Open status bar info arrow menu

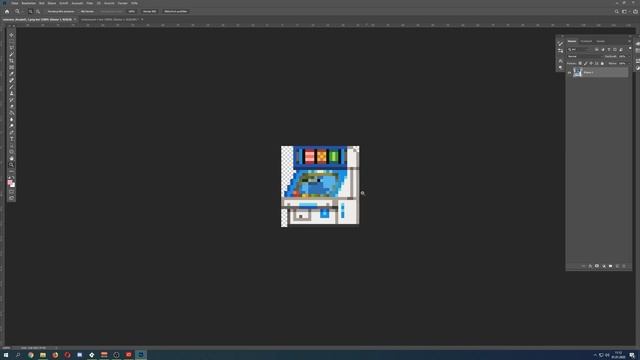click(x=56, y=348)
